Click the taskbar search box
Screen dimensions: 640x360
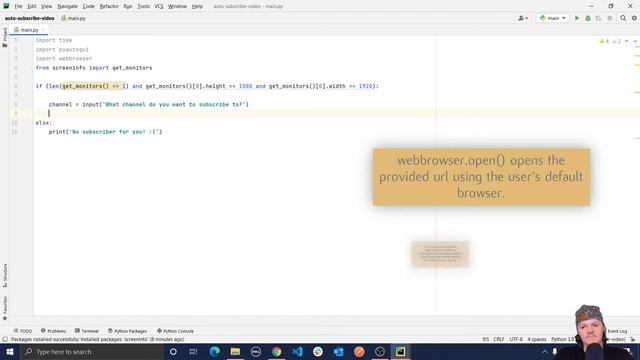click(x=91, y=352)
